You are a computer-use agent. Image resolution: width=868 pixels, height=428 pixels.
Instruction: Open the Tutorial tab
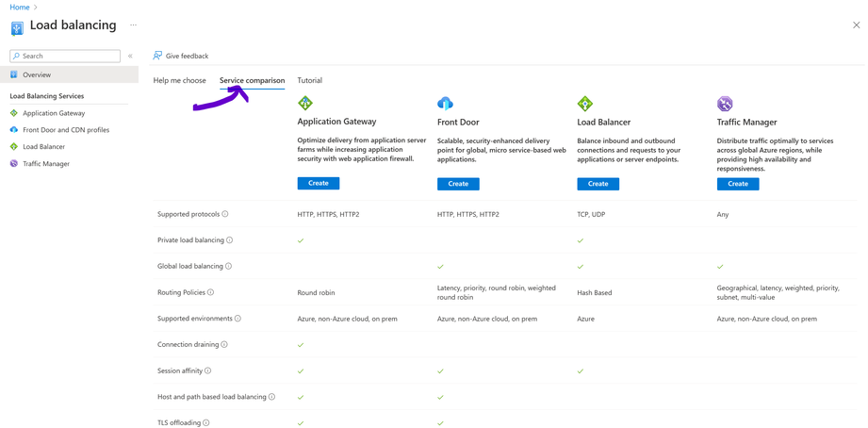click(309, 80)
